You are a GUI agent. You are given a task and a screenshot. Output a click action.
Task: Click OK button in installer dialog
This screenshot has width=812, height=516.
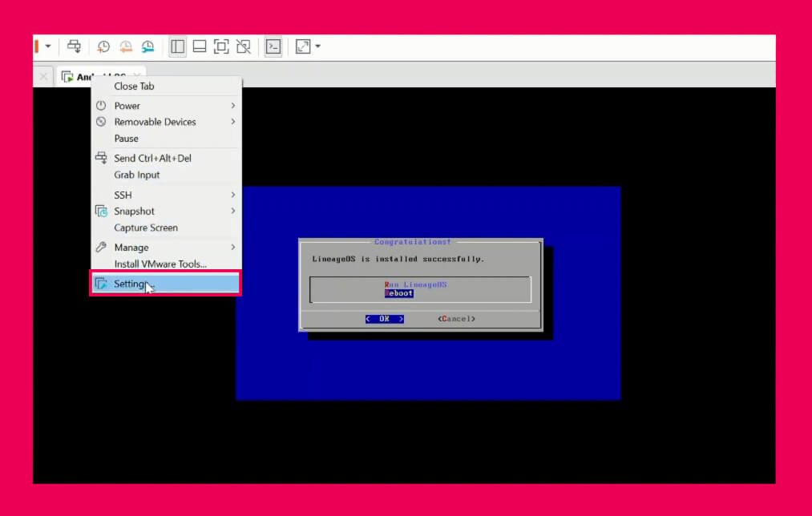point(384,319)
